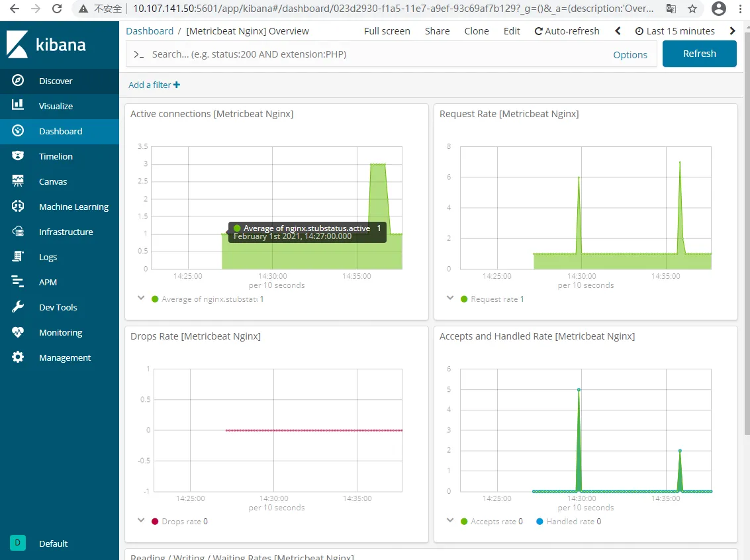Screen dimensions: 750x560
Task: Open Infrastructure via its sidebar icon
Action: click(x=18, y=232)
